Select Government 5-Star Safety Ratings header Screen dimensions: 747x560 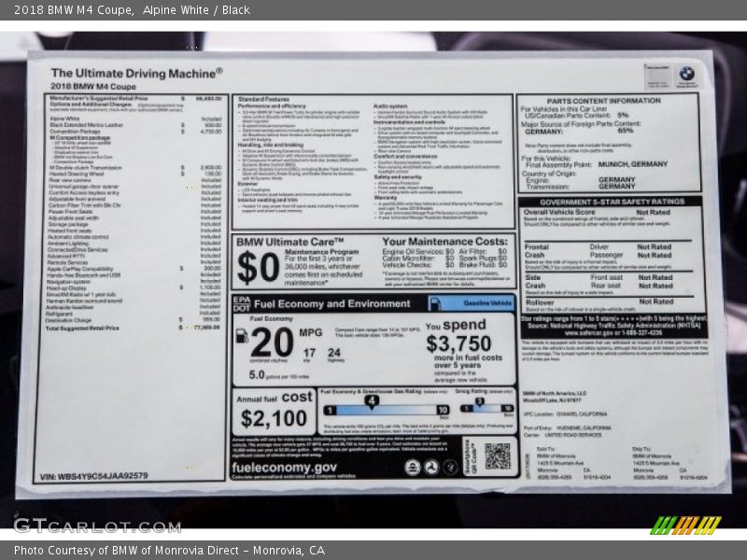click(613, 202)
